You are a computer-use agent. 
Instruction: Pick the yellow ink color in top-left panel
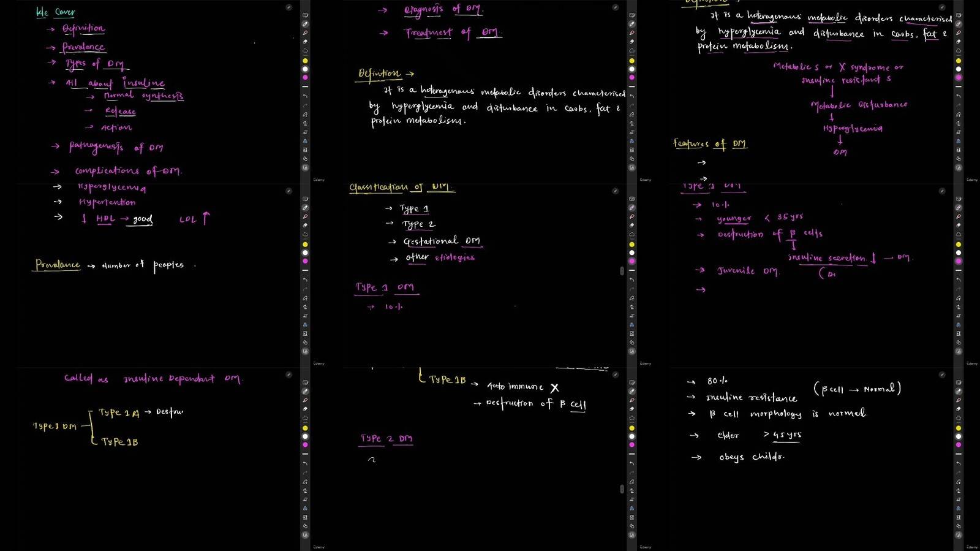point(305,61)
